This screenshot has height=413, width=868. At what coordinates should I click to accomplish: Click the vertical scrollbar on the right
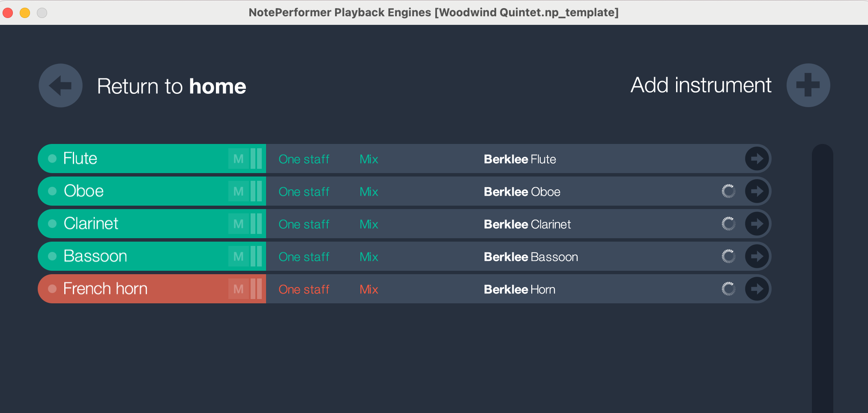[x=822, y=278]
